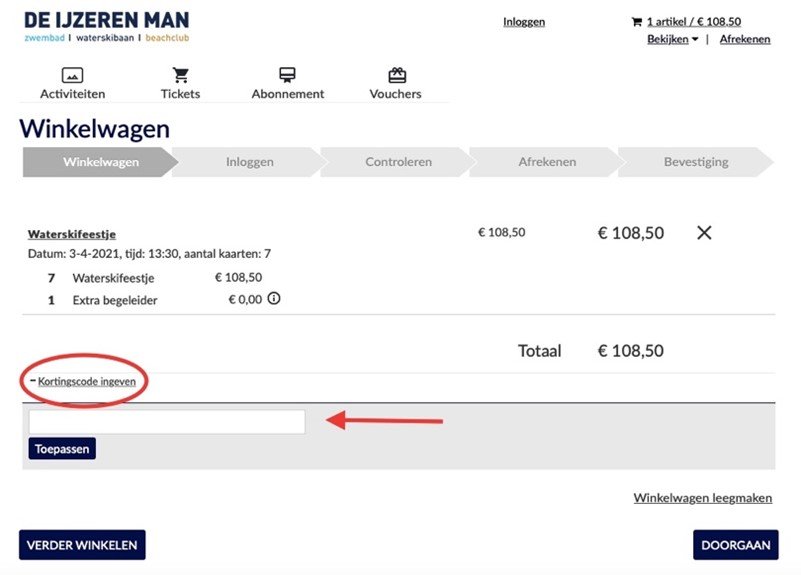Screen dimensions: 801x575
Task: Open the Vouchers gift icon
Action: coord(397,75)
